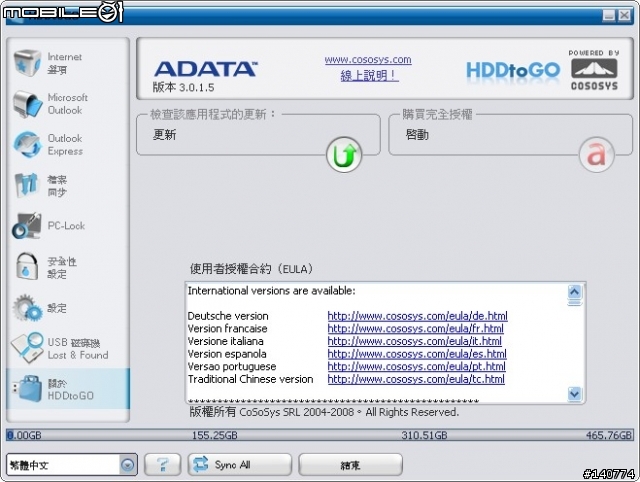Click the HDDtoGO logo
This screenshot has height=482, width=640.
[513, 71]
